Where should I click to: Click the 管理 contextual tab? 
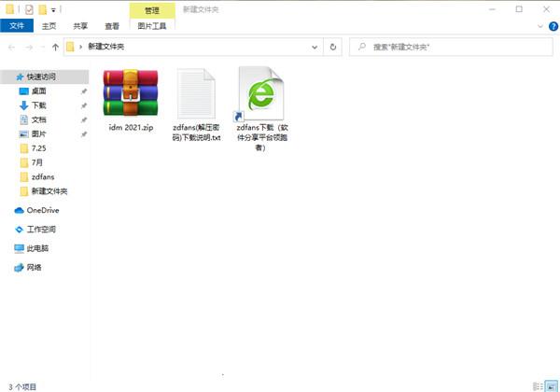click(x=152, y=10)
